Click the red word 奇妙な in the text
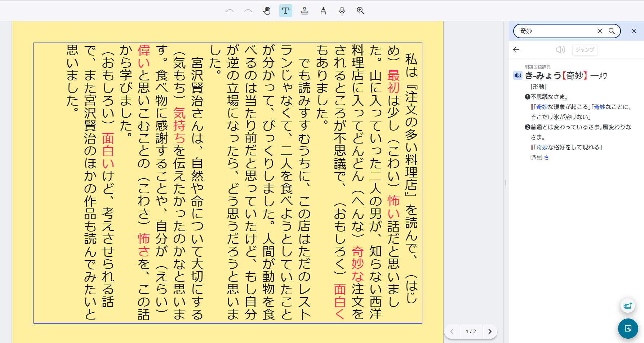 pos(357,263)
